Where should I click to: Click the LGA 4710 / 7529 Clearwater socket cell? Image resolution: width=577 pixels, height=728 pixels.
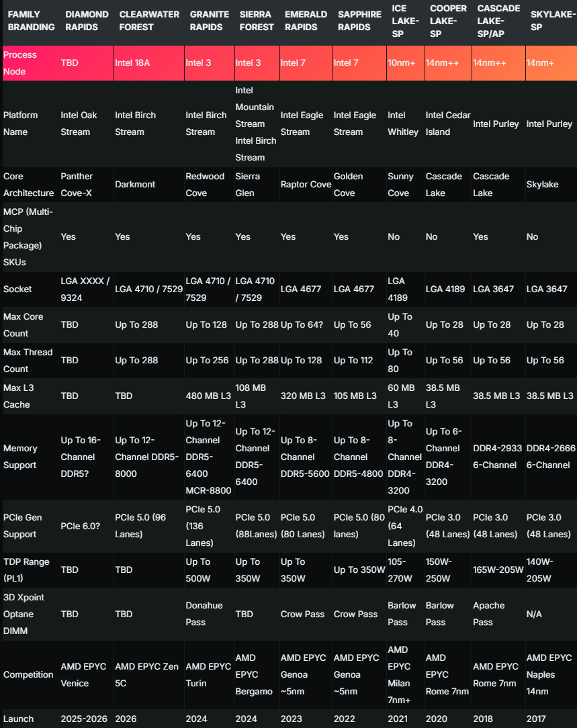click(x=149, y=289)
